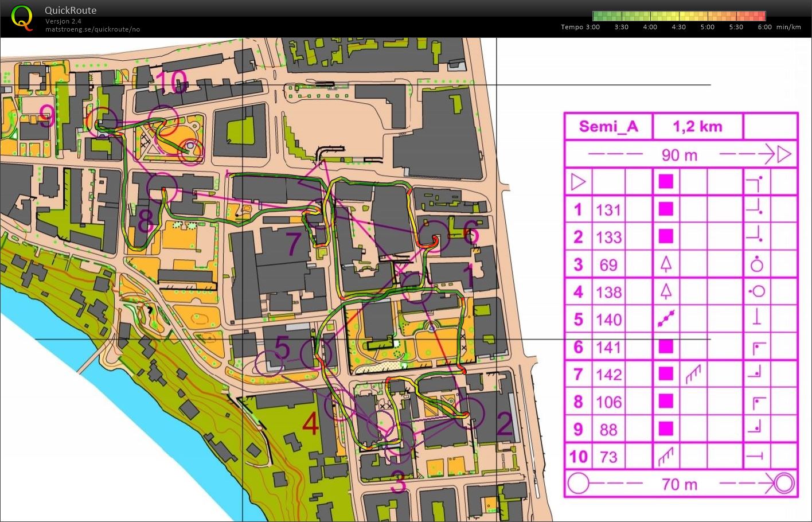812x522 pixels.
Task: Click control number 2 on the map
Action: [505, 424]
